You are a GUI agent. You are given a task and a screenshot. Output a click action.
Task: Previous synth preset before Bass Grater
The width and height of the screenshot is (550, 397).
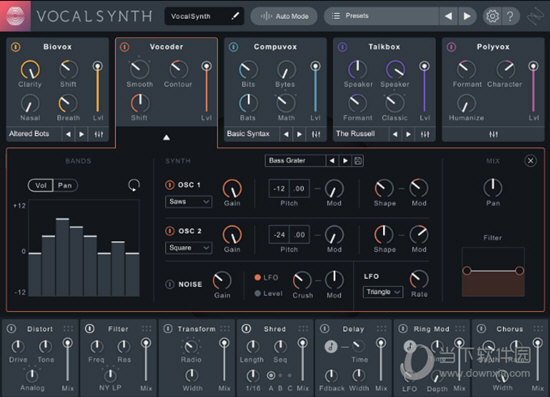(x=332, y=161)
